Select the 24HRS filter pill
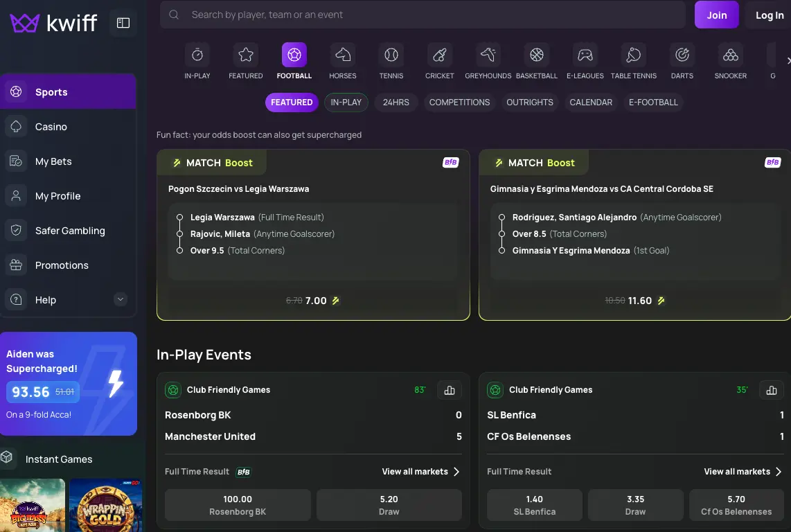This screenshot has width=791, height=532. (396, 103)
